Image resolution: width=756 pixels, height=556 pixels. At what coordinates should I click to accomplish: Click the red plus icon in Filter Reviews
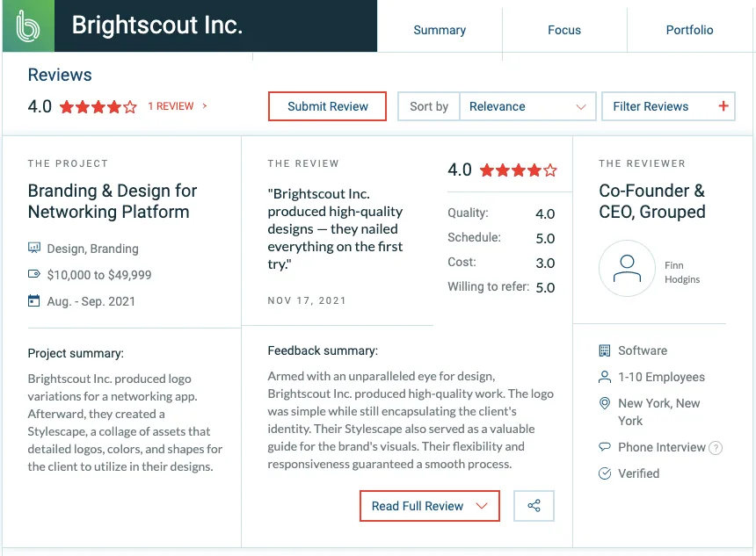tap(723, 106)
